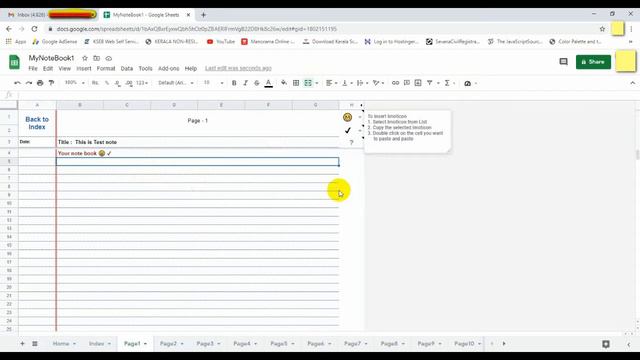Format as currency (Rs.)
The width and height of the screenshot is (640, 360).
click(95, 83)
